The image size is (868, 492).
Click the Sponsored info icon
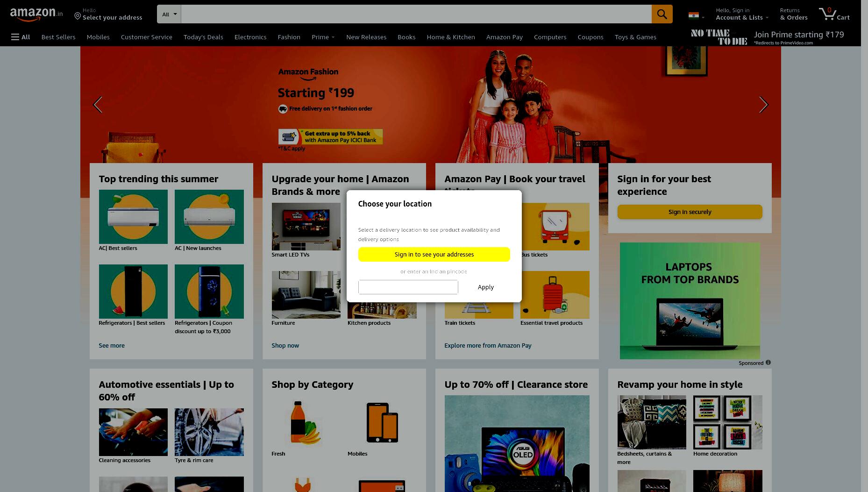tap(768, 363)
